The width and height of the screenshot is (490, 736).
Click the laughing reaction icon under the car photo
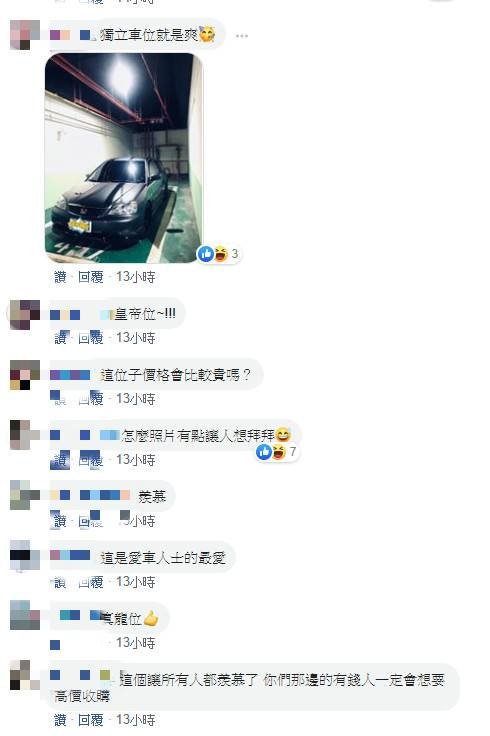pos(221,254)
